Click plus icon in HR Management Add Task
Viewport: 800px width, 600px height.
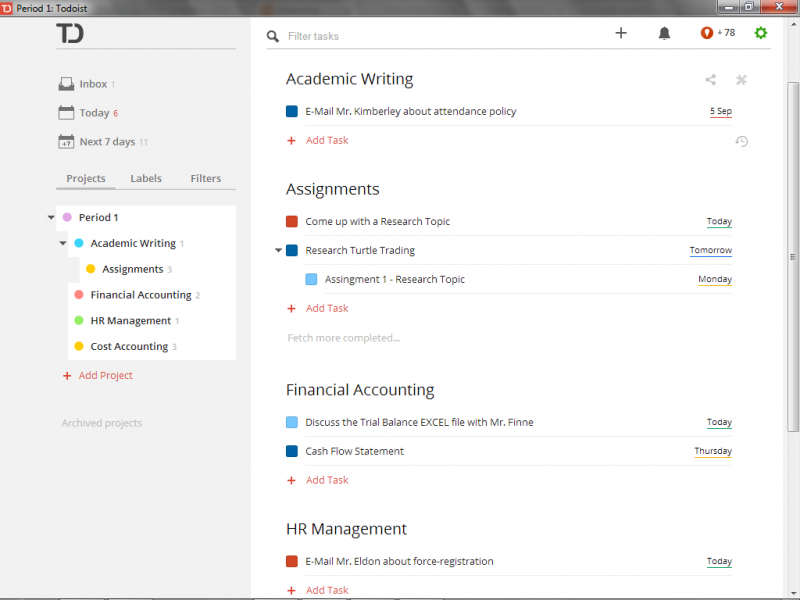click(291, 590)
